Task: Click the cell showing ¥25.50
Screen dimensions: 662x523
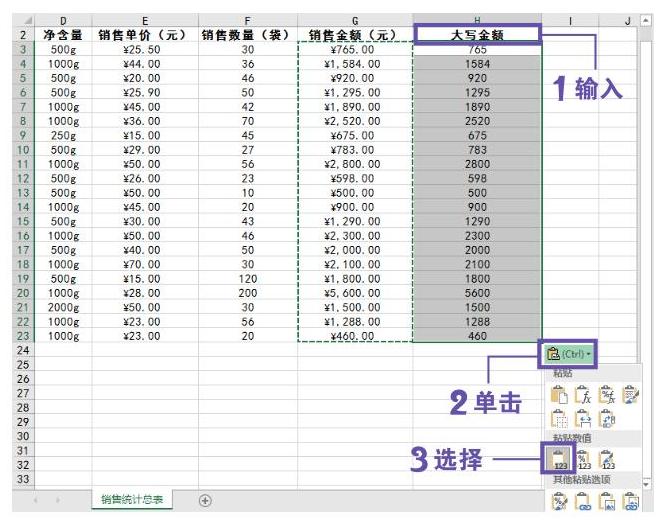Action: [x=145, y=49]
